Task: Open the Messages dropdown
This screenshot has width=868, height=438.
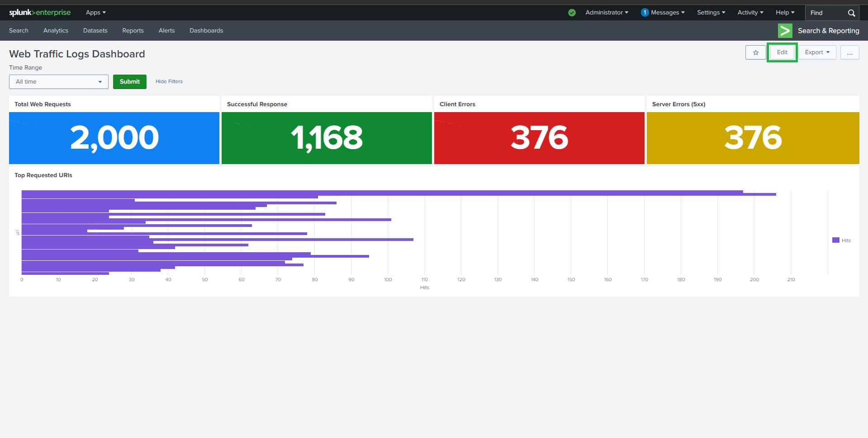Action: tap(668, 13)
